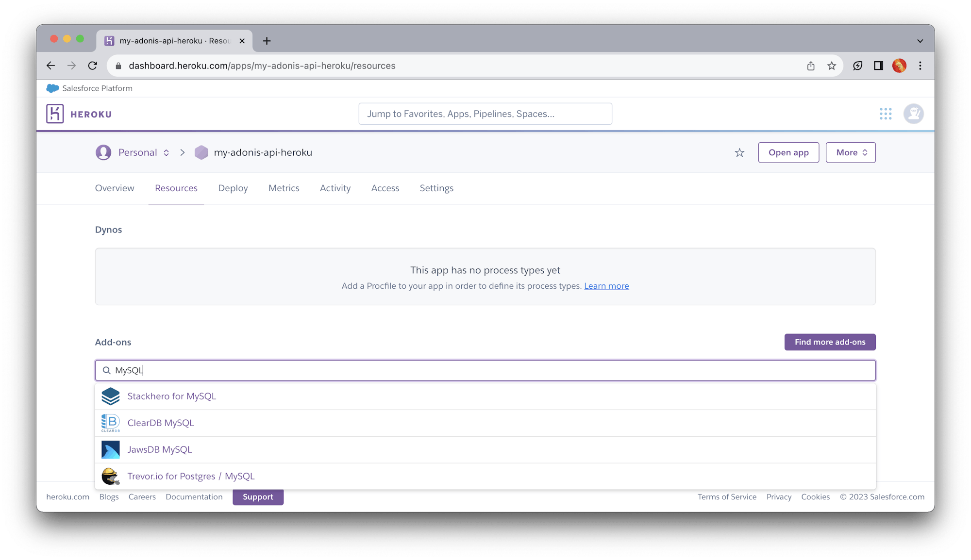This screenshot has width=971, height=560.
Task: Switch to the Settings tab
Action: tap(436, 188)
